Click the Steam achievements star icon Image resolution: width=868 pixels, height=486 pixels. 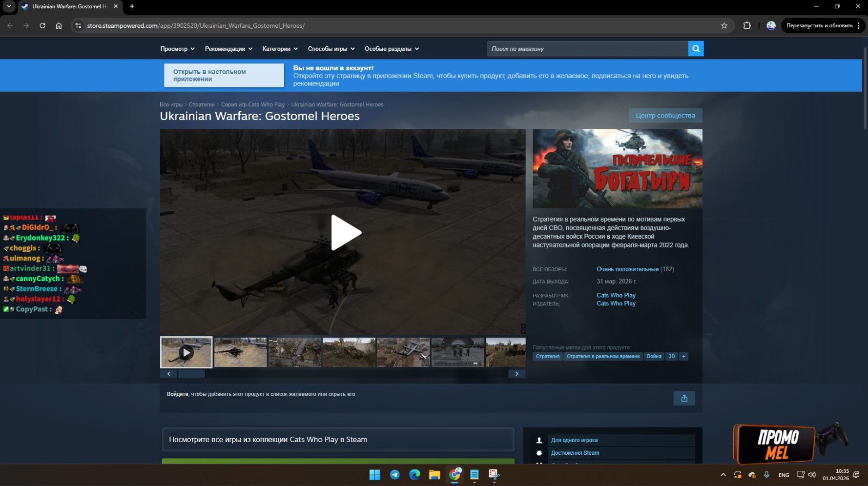coord(539,453)
